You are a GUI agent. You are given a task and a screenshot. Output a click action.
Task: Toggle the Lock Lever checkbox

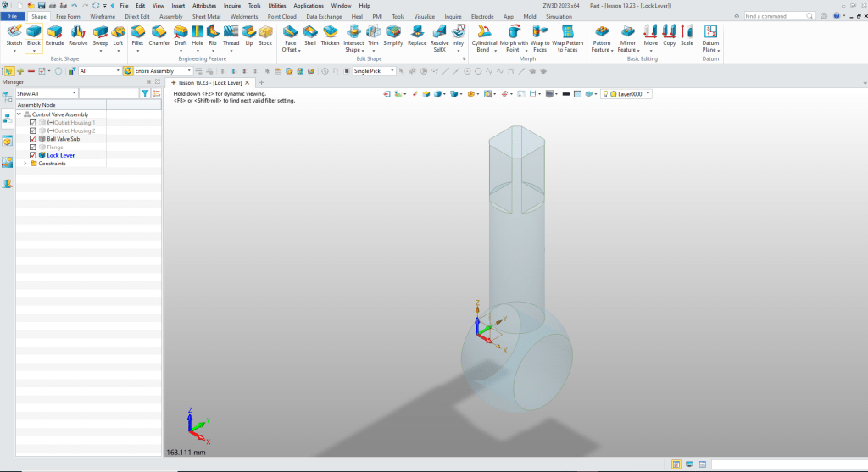coord(33,155)
